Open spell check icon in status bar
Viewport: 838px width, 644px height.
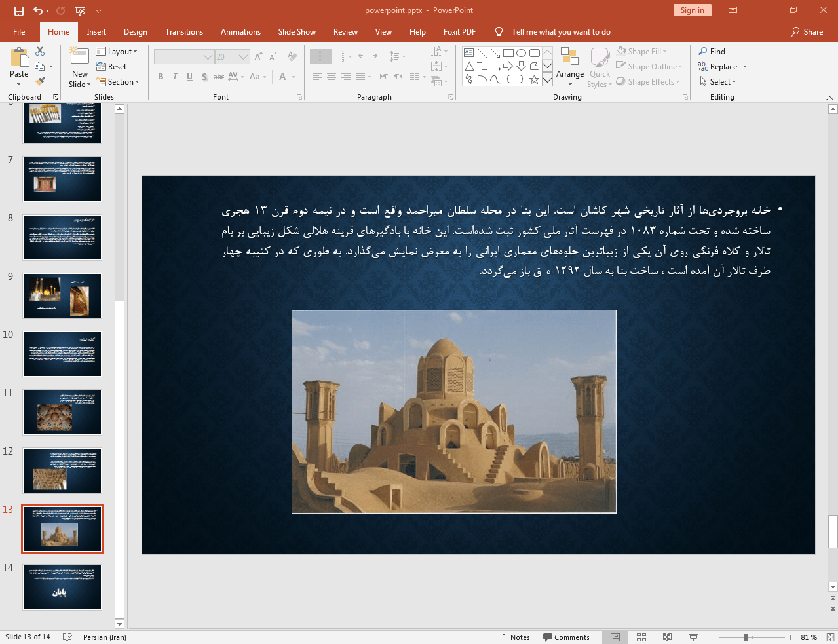[67, 637]
